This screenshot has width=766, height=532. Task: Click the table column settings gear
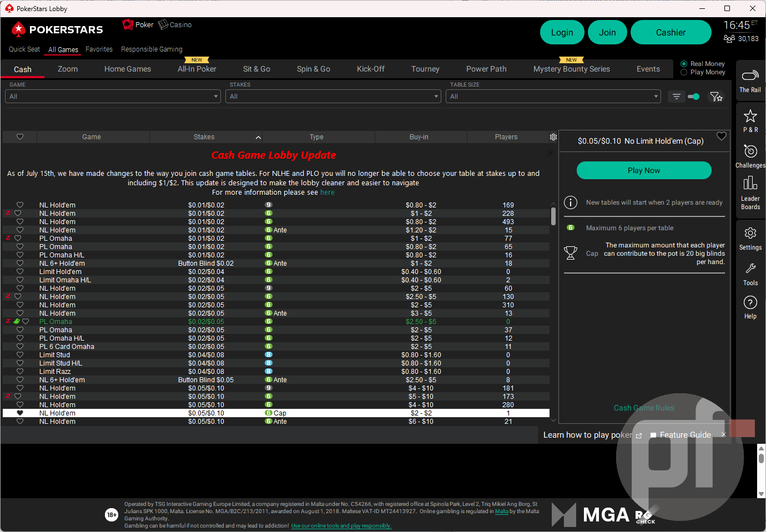(553, 137)
